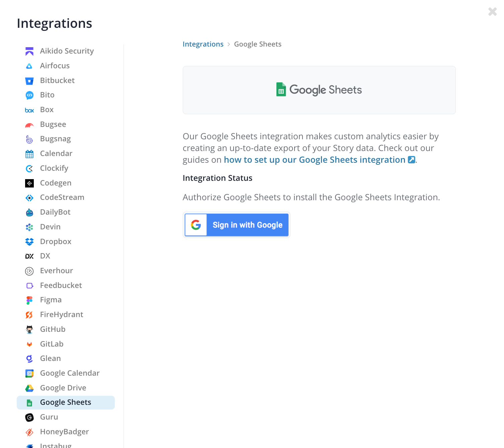Click the Aikido Security icon
The height and width of the screenshot is (448, 504).
coord(29,51)
